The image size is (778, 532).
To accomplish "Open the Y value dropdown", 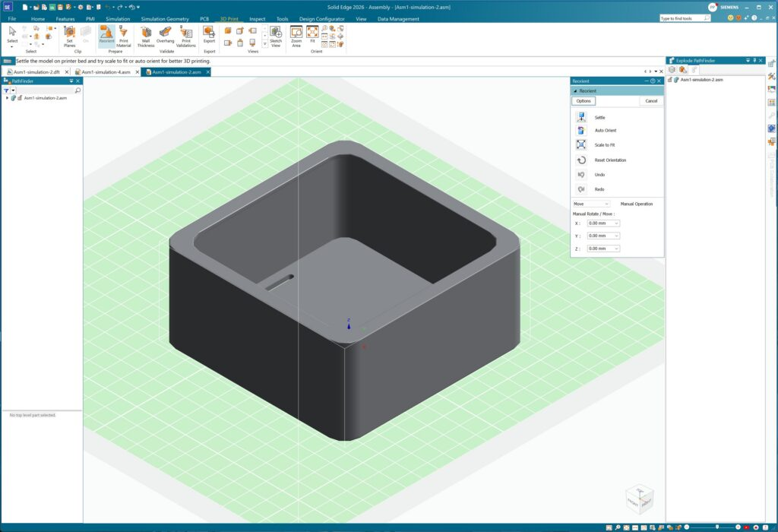I will point(617,236).
